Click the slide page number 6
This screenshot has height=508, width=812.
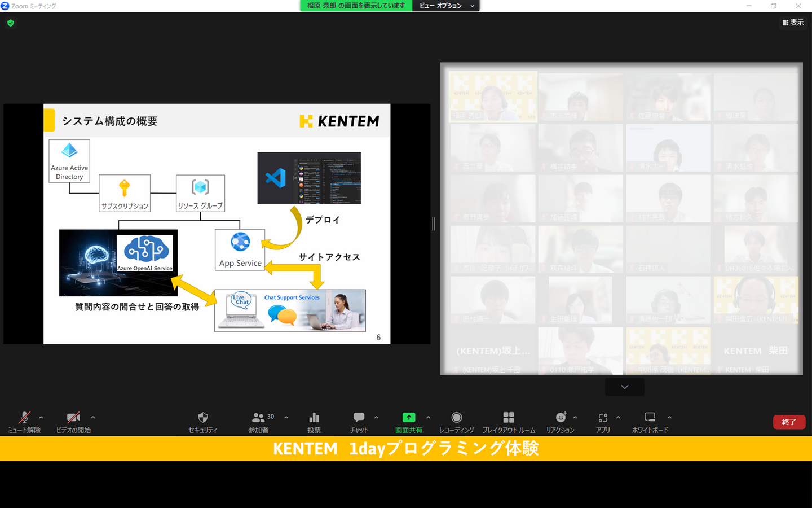(378, 337)
